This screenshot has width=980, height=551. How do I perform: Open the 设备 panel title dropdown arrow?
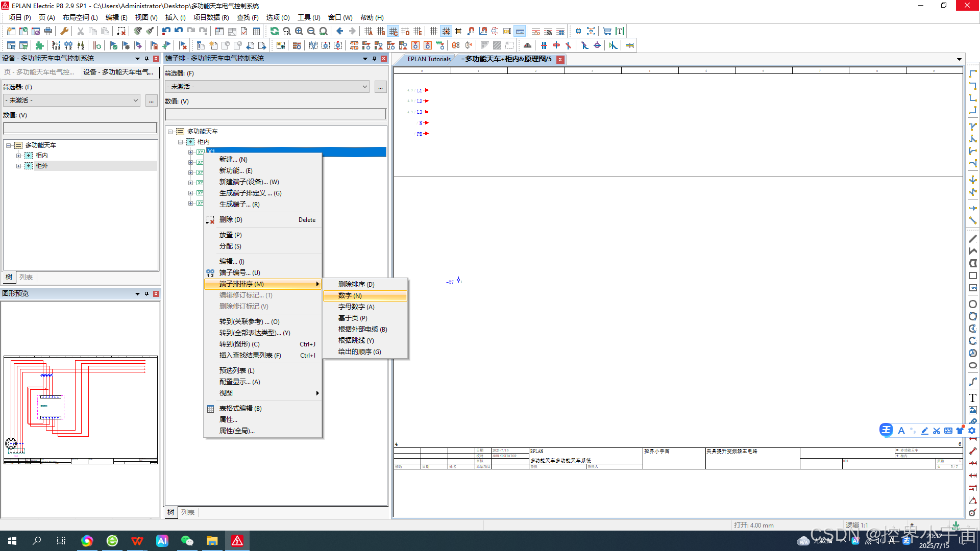[x=137, y=59]
